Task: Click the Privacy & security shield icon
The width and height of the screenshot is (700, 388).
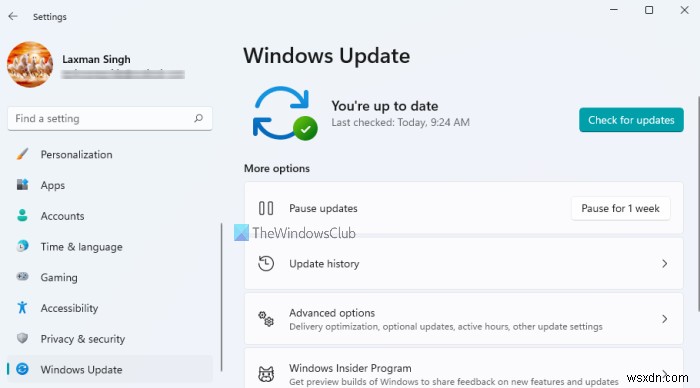Action: coord(22,338)
